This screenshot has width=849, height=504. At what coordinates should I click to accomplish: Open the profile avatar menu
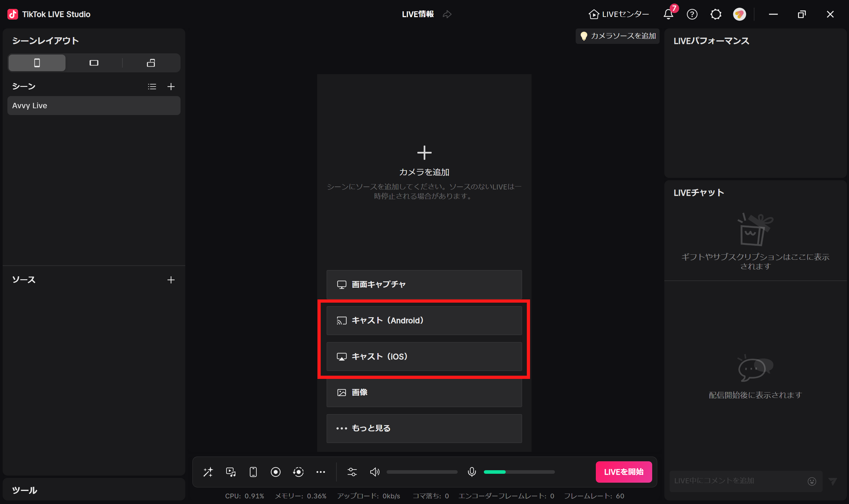[740, 14]
